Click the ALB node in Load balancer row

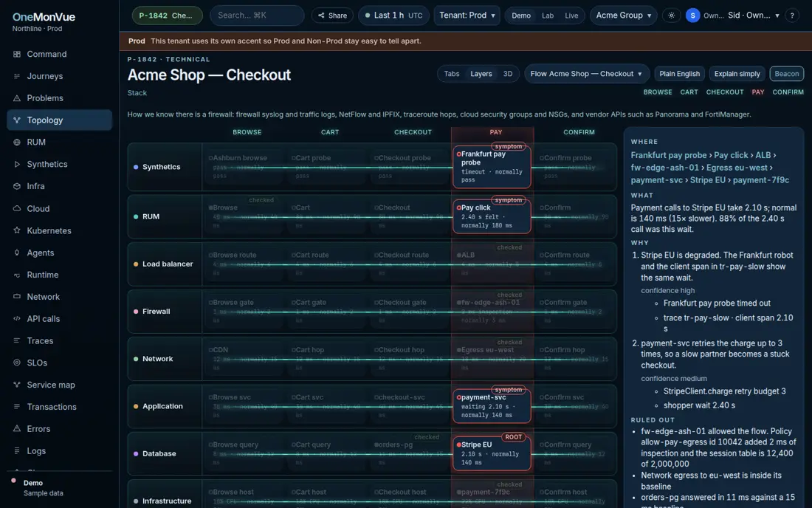pyautogui.click(x=492, y=264)
